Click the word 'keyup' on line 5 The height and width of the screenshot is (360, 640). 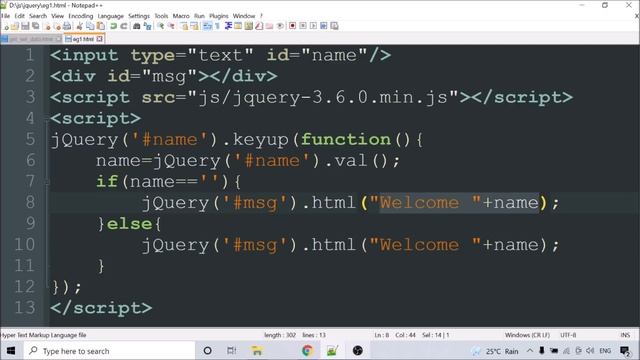(x=260, y=140)
